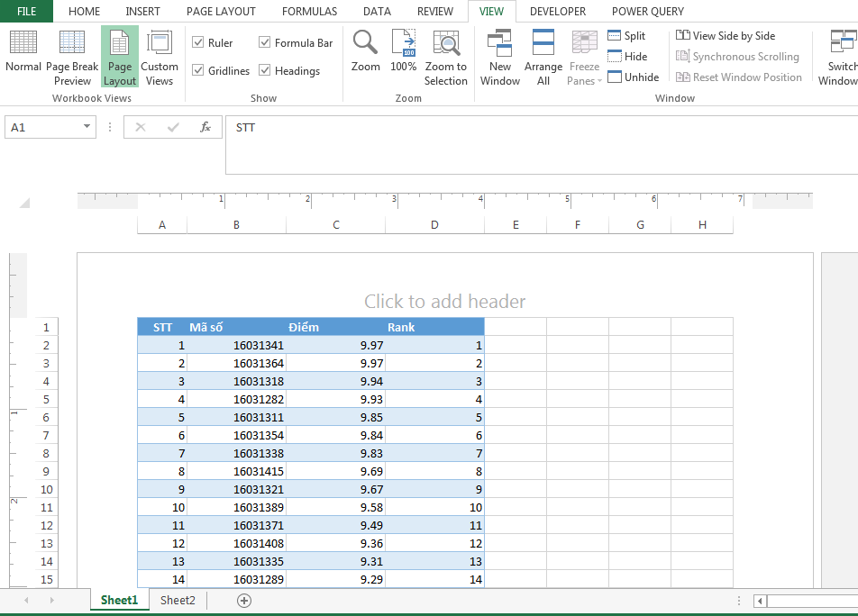
Task: Click Synchronous Scrolling option
Action: pyautogui.click(x=737, y=57)
